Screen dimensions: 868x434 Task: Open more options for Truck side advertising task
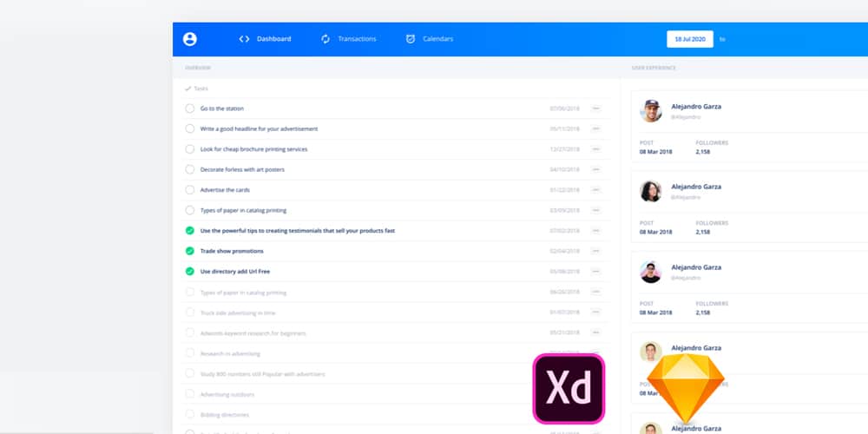coord(595,312)
